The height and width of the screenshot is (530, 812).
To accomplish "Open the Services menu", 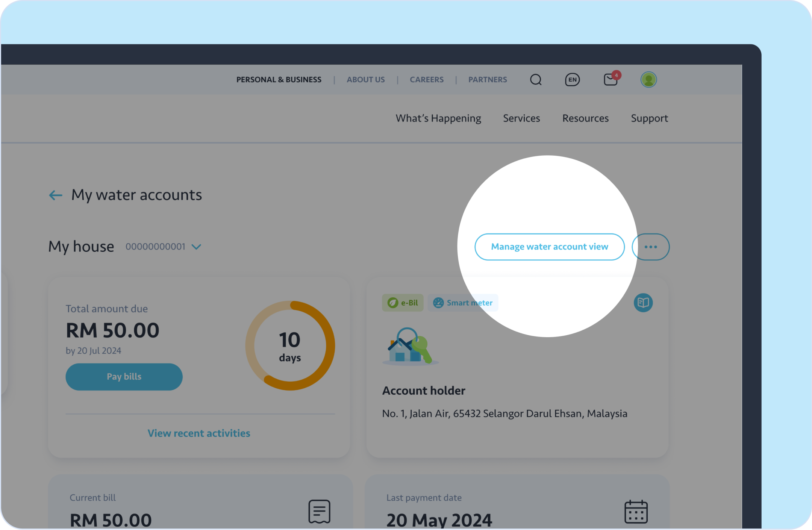I will pyautogui.click(x=521, y=118).
